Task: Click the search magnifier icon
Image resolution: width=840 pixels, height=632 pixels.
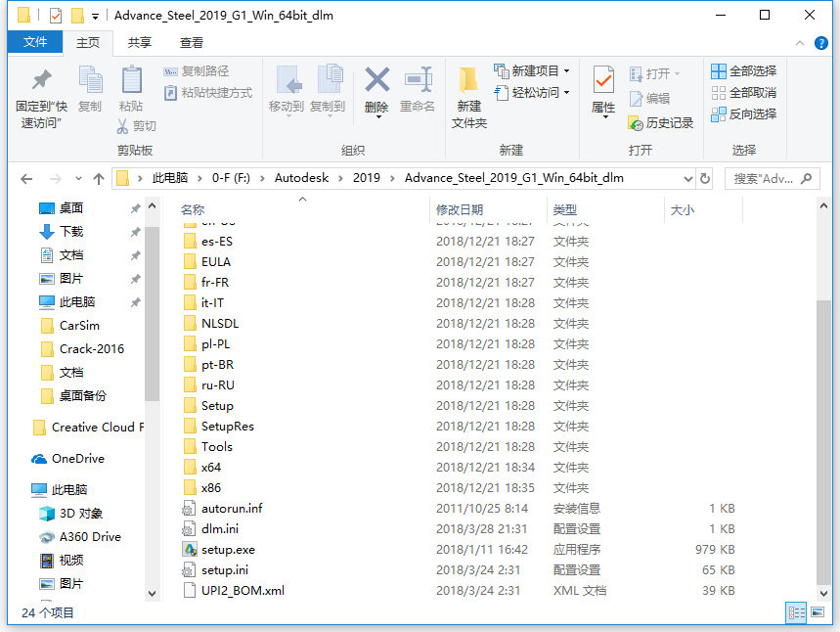Action: point(806,178)
